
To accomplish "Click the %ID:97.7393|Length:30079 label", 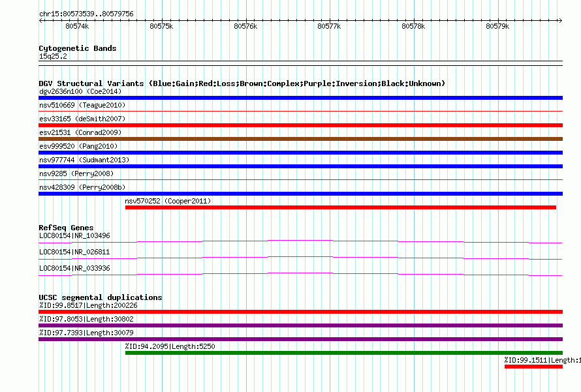I will coord(86,333).
